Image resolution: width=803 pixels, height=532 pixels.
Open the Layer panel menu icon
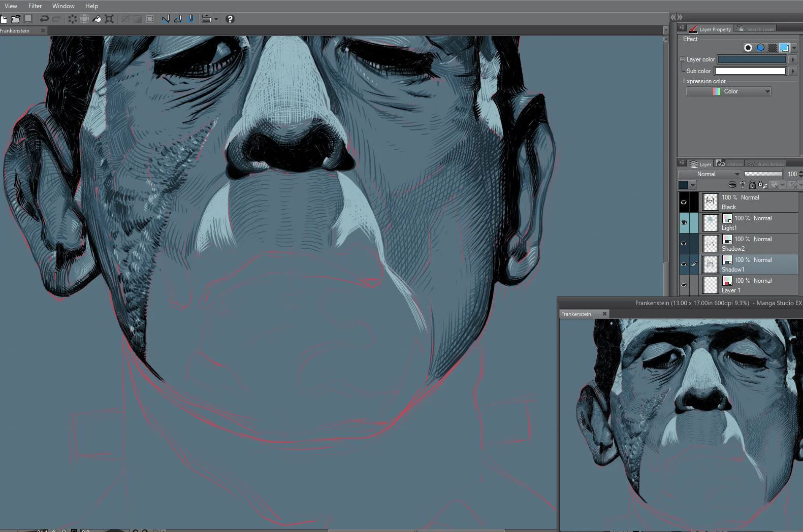tap(682, 163)
